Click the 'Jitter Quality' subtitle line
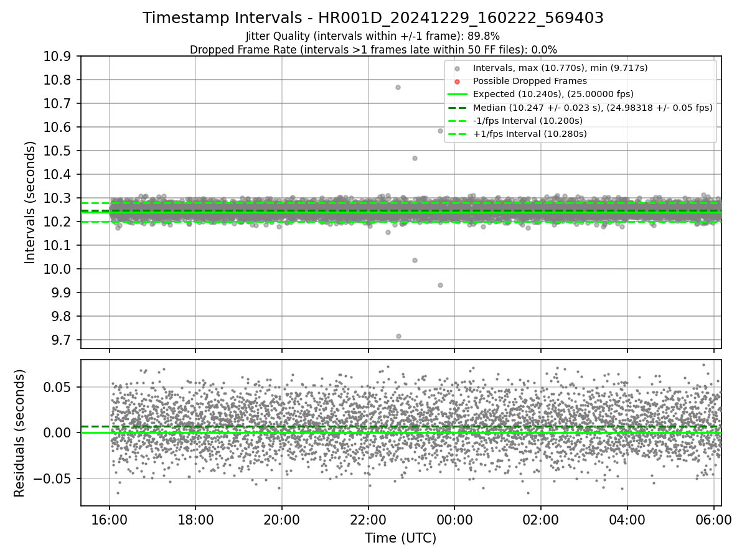Image resolution: width=747 pixels, height=560 pixels. [373, 36]
